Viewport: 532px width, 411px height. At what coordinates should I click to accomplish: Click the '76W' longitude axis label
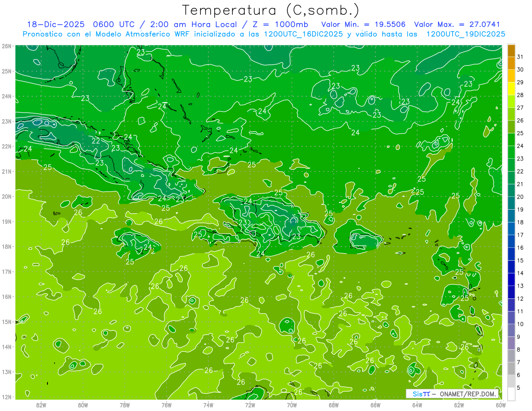pos(167,405)
